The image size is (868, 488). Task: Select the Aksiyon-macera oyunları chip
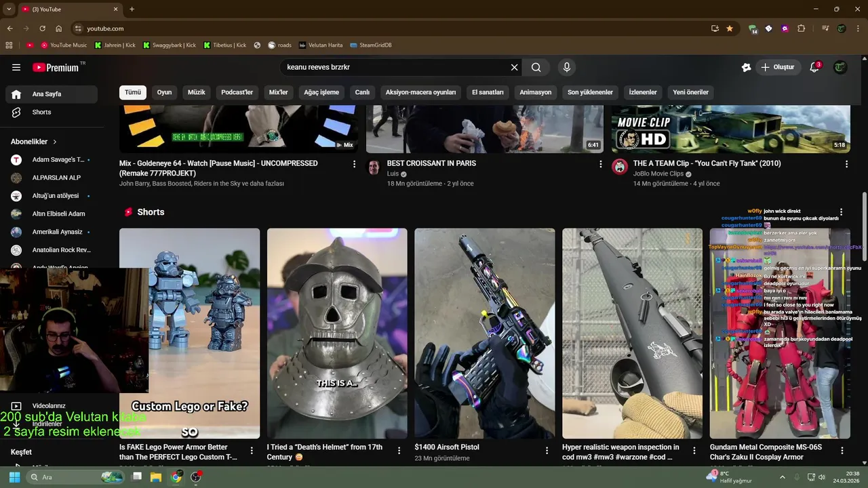click(x=420, y=92)
